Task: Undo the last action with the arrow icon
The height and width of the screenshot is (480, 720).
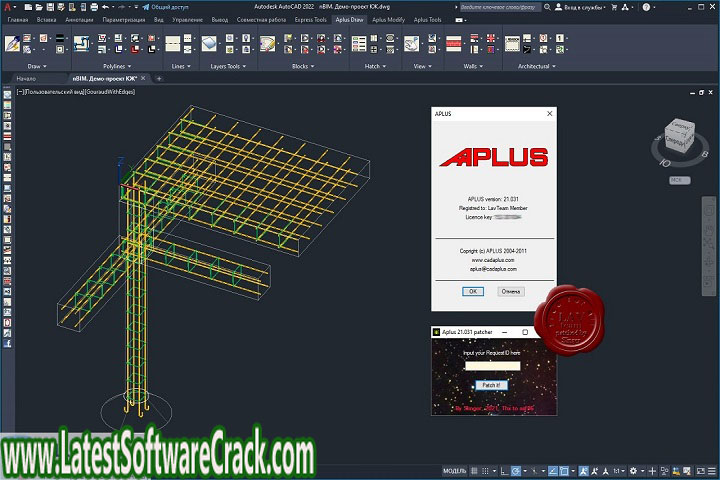Action: tap(106, 7)
